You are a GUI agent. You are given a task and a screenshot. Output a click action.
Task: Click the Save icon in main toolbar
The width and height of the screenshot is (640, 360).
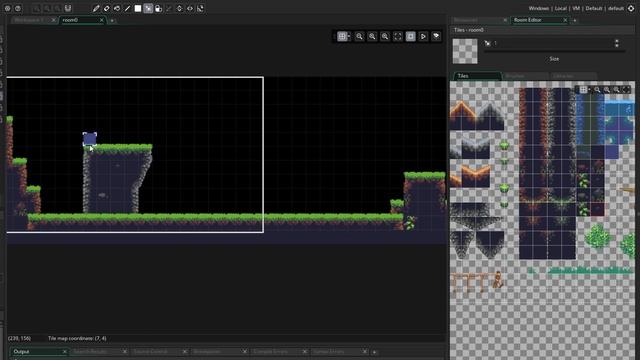pos(68,8)
